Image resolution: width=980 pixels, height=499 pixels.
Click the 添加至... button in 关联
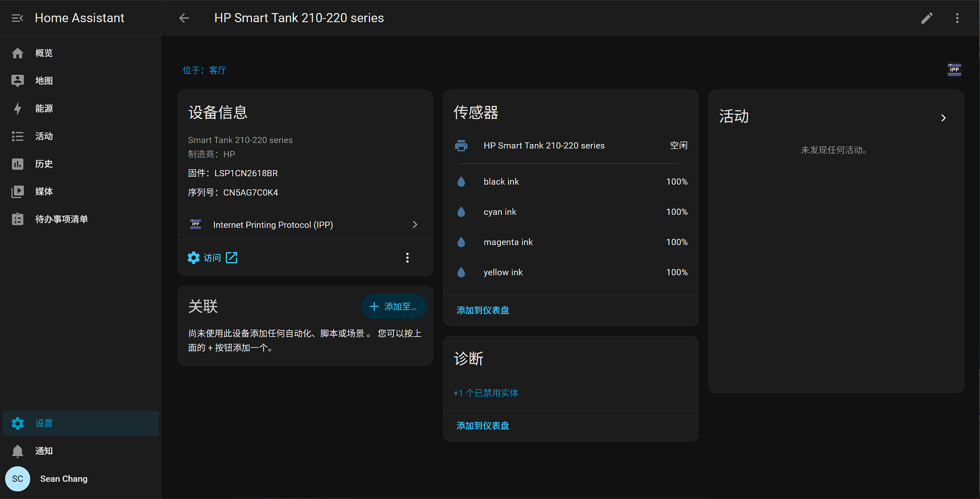click(394, 307)
